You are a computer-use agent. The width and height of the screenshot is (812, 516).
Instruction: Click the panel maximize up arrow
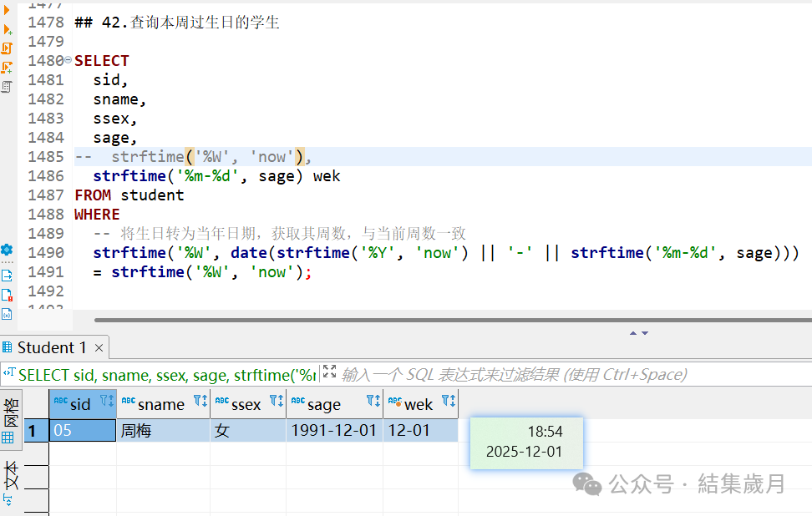(x=633, y=333)
